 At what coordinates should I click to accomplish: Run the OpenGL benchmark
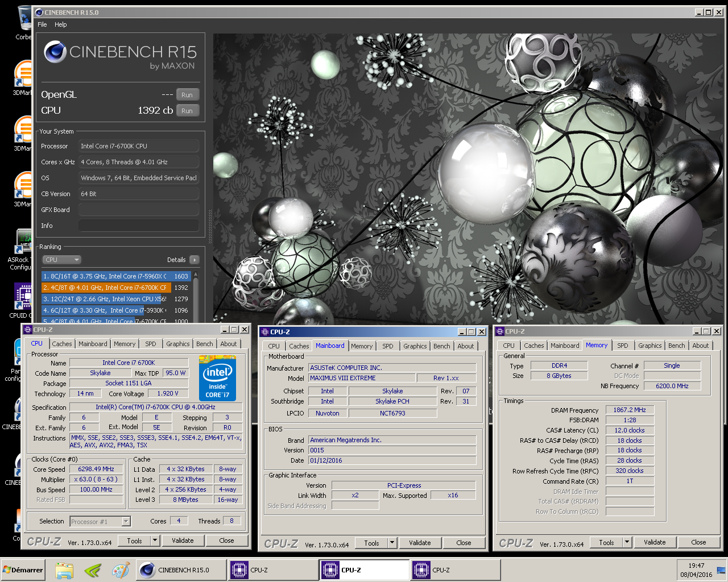187,95
